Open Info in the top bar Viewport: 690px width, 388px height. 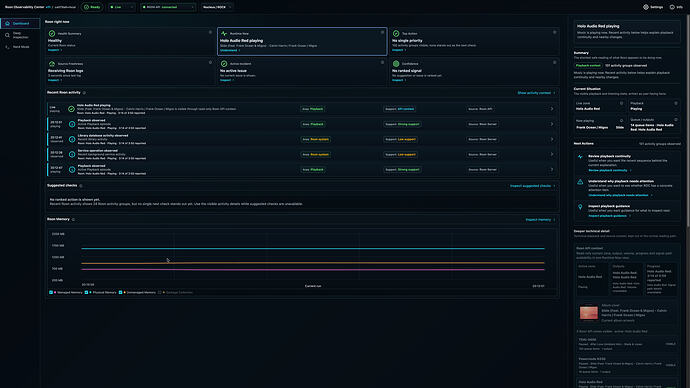(676, 7)
